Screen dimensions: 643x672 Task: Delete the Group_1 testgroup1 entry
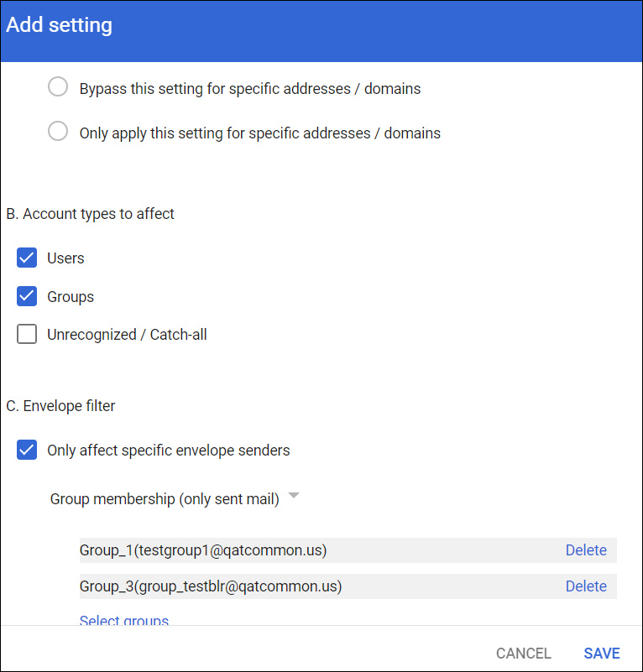tap(585, 550)
